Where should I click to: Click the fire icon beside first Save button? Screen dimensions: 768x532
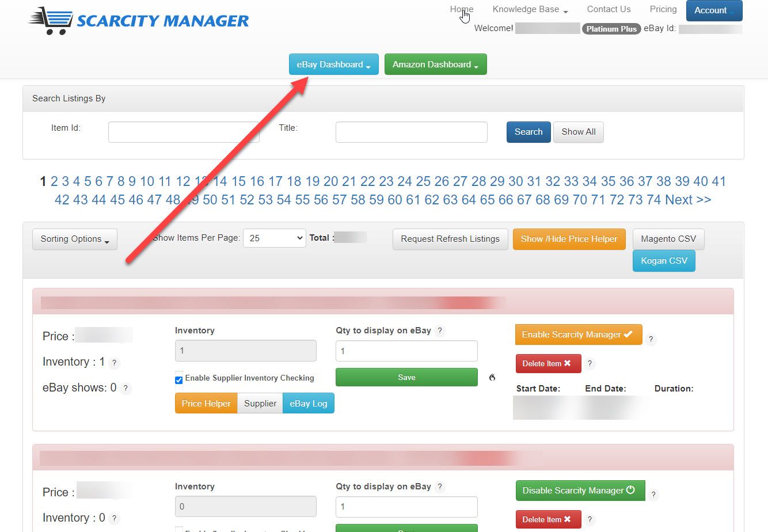(492, 378)
